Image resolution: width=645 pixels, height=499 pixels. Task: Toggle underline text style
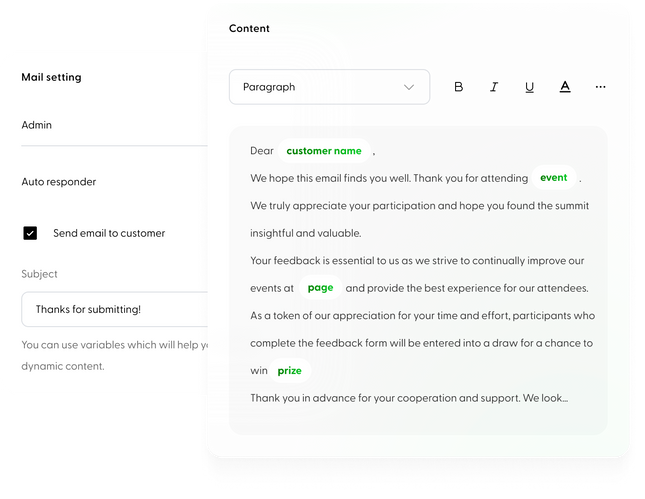pyautogui.click(x=529, y=87)
